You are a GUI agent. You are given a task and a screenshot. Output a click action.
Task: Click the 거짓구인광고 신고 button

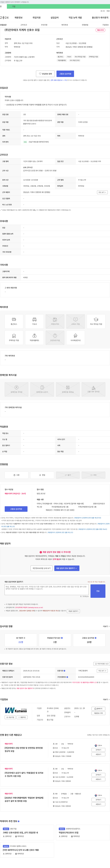tap(102, 664)
